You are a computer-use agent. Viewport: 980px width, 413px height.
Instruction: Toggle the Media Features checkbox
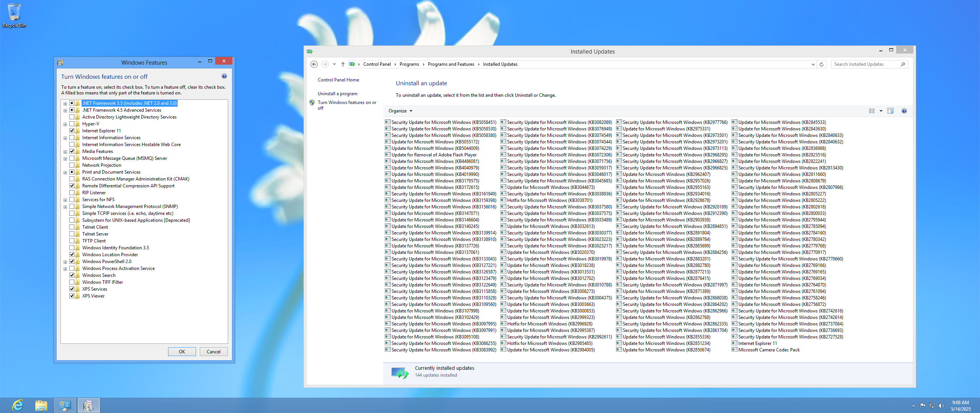[x=72, y=151]
